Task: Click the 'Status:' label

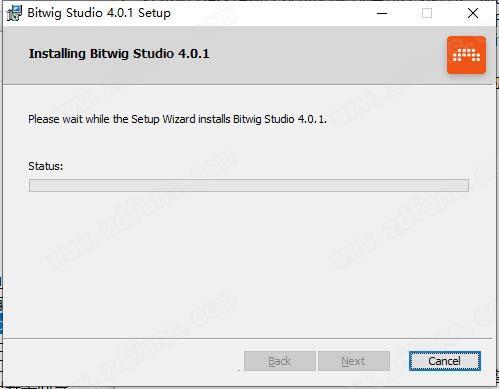Action: coord(46,166)
